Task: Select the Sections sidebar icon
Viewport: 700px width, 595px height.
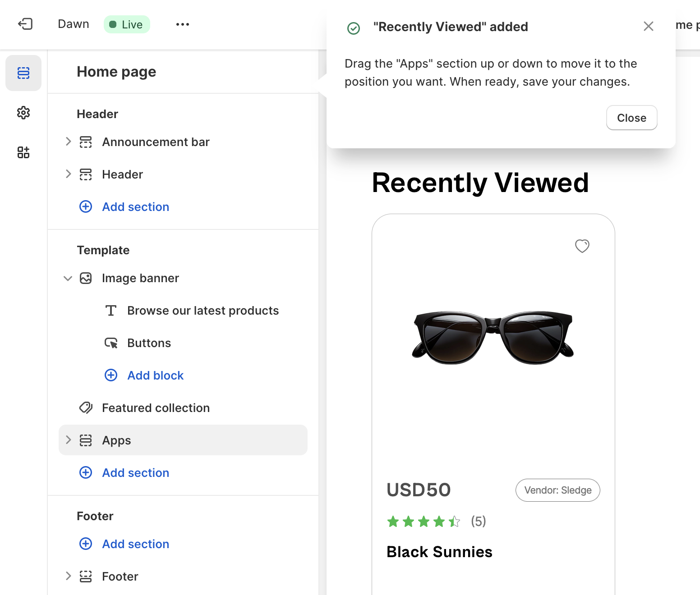Action: click(23, 73)
